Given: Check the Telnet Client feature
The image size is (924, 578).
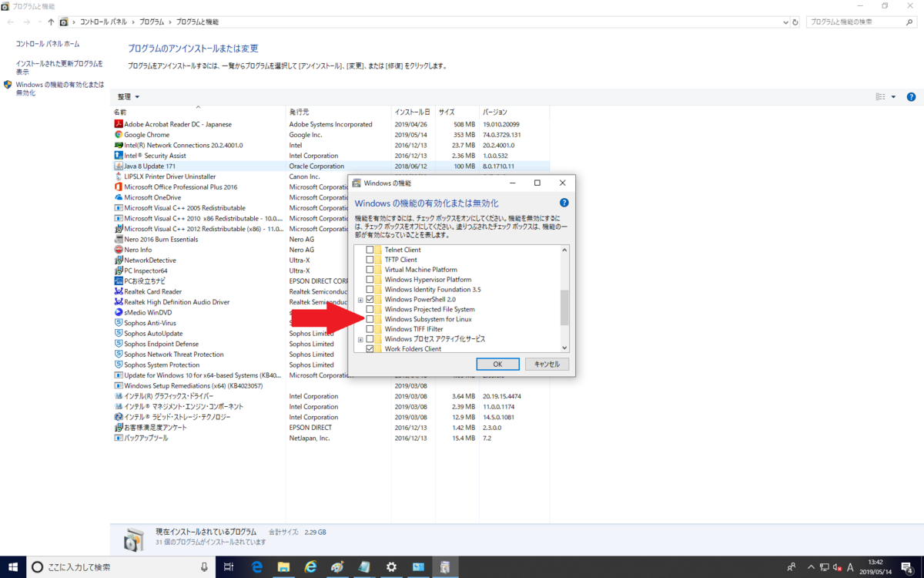Looking at the screenshot, I should coord(370,250).
